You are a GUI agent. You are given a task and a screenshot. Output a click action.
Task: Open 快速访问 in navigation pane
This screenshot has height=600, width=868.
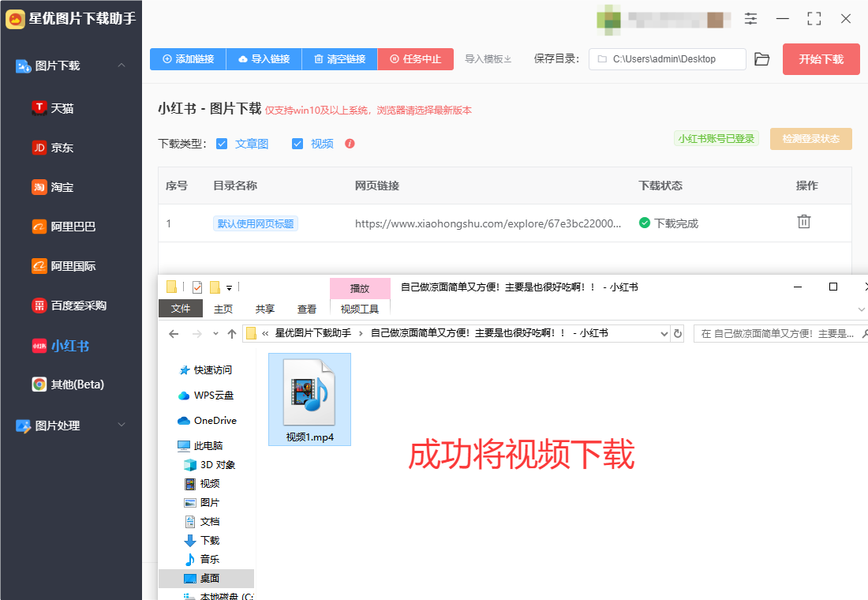(206, 369)
